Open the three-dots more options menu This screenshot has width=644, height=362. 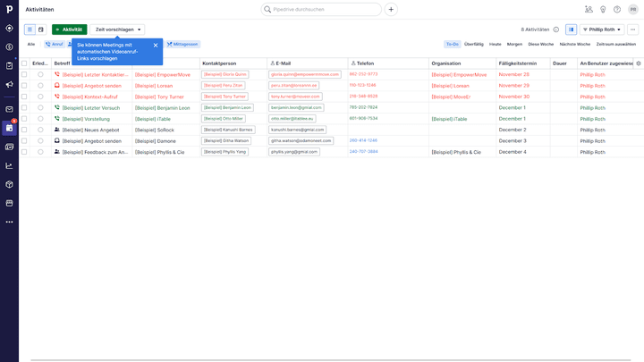[x=632, y=29]
